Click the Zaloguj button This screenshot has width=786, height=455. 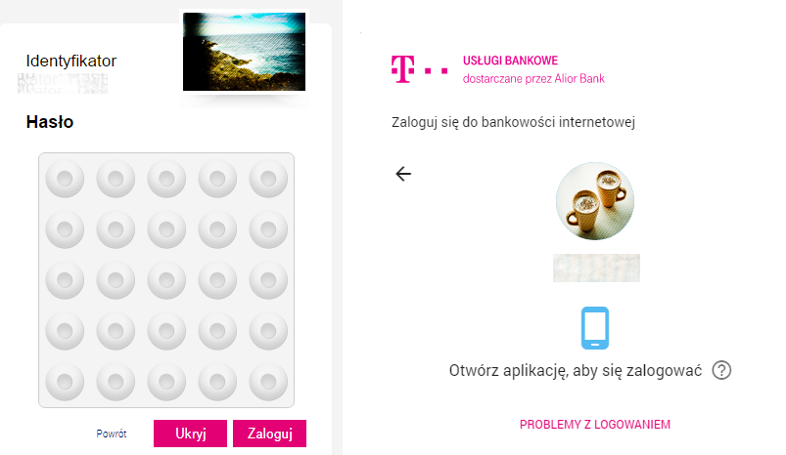(270, 433)
